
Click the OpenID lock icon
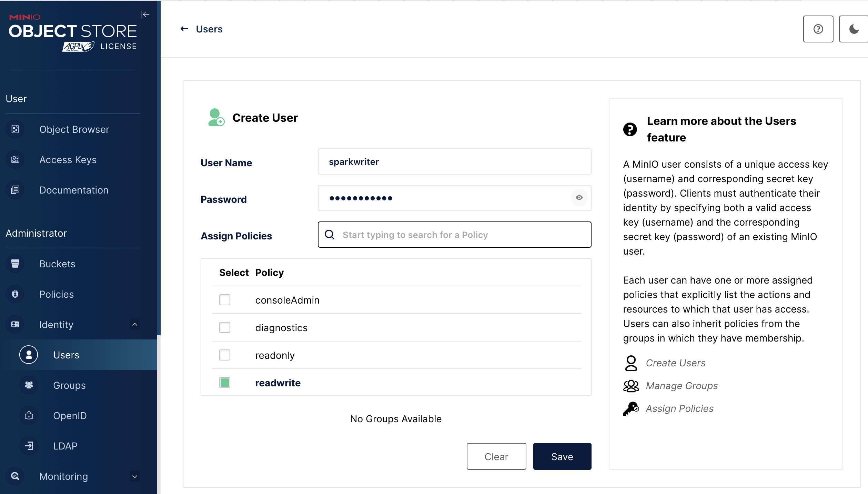point(29,416)
